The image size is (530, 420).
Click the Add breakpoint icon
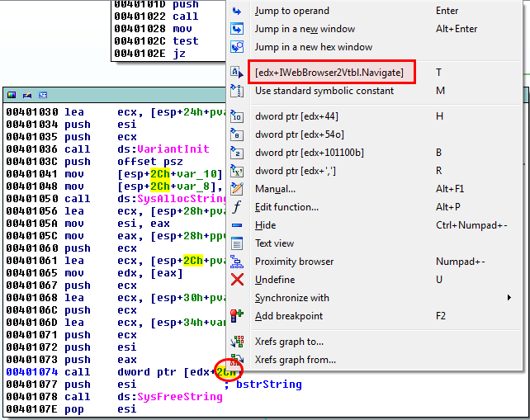click(x=238, y=316)
